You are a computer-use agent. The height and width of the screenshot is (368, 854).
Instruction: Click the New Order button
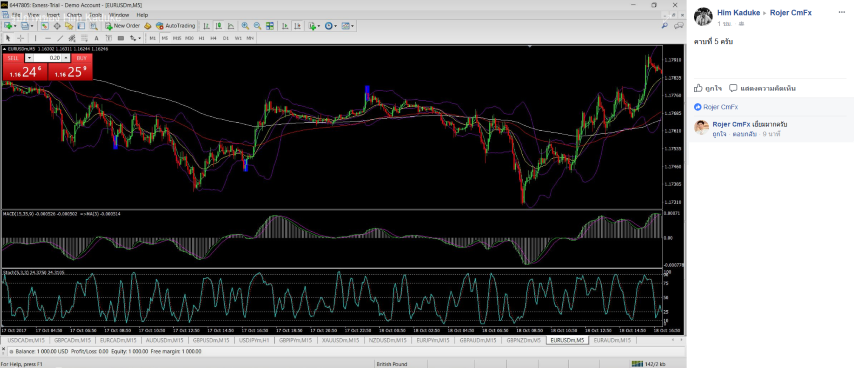click(x=123, y=26)
